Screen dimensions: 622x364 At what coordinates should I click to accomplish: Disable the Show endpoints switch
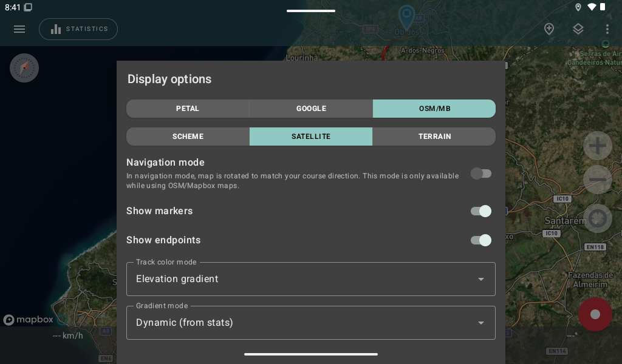(x=481, y=240)
